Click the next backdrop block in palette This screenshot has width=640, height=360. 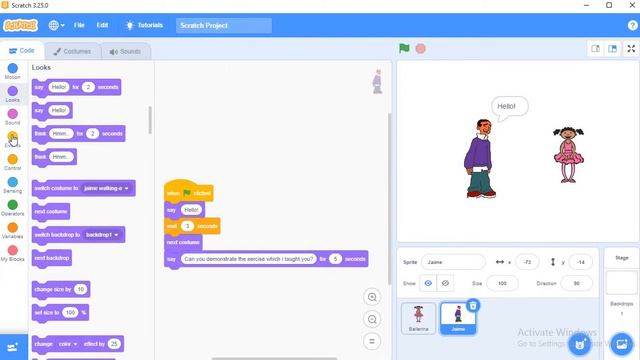pos(52,258)
